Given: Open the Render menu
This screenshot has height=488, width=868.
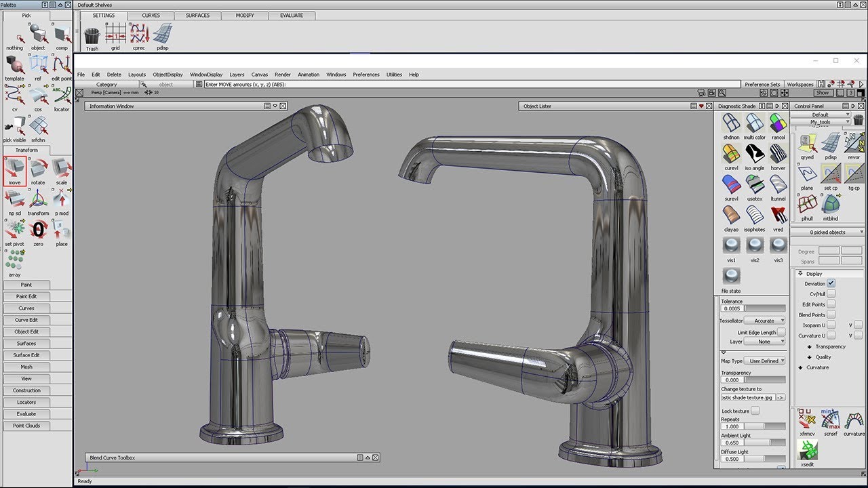Looking at the screenshot, I should pyautogui.click(x=283, y=75).
